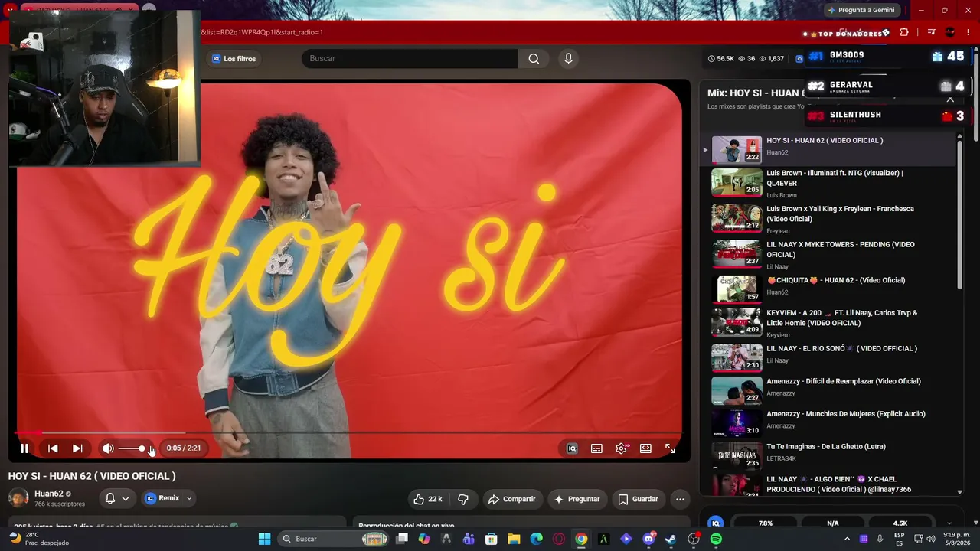The image size is (980, 551).
Task: Share the video via Compartir
Action: (511, 499)
